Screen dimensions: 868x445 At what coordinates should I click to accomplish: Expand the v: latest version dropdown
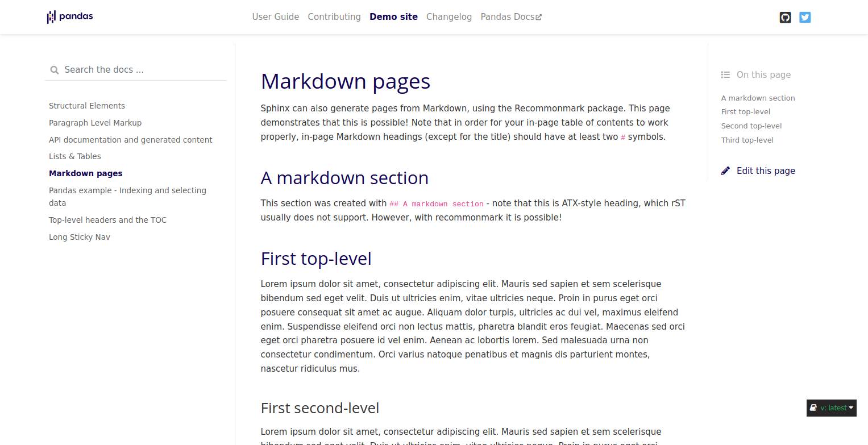click(832, 407)
